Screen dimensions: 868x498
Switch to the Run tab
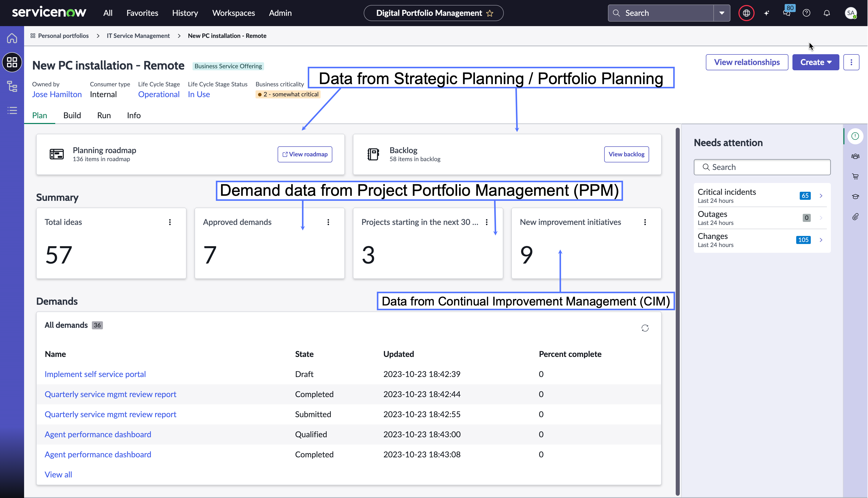[104, 115]
